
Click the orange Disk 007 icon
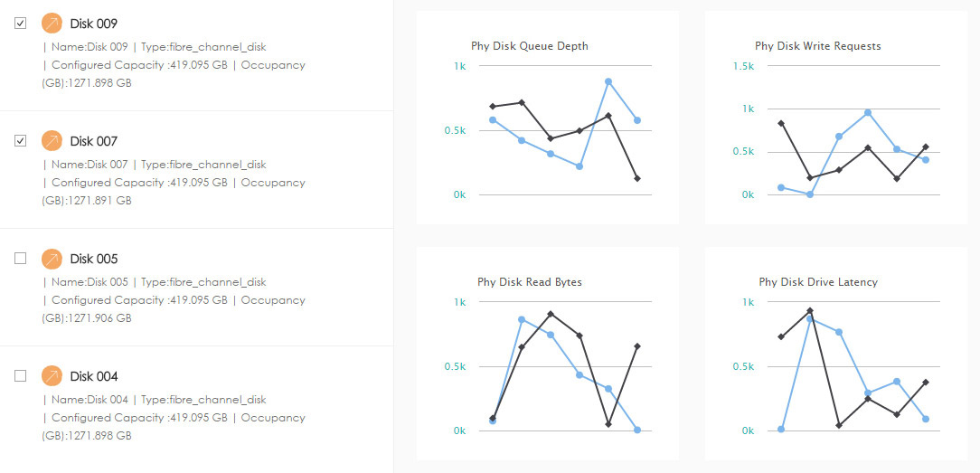[52, 141]
